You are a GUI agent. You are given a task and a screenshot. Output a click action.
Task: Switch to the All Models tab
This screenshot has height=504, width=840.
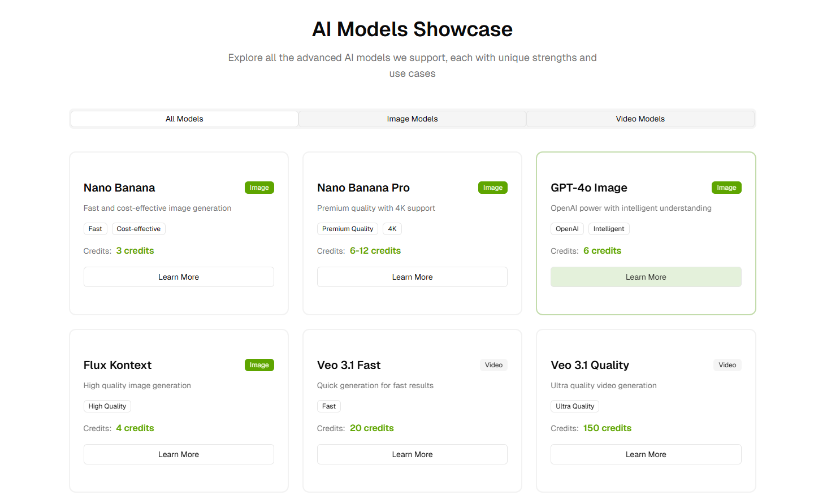[184, 119]
